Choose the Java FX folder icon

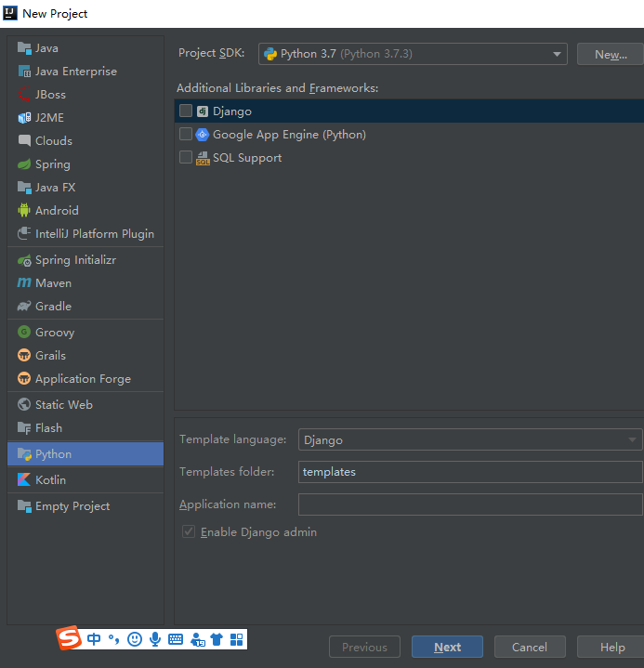click(x=24, y=188)
